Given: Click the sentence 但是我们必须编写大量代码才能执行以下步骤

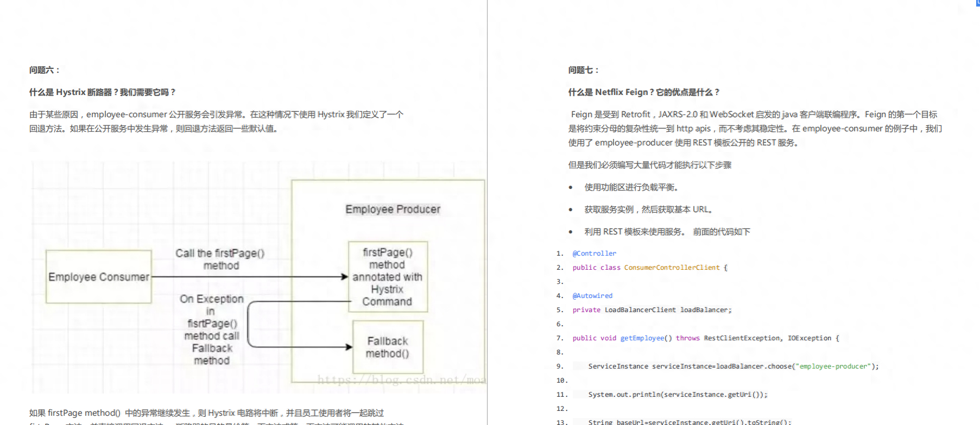Looking at the screenshot, I should coord(650,165).
